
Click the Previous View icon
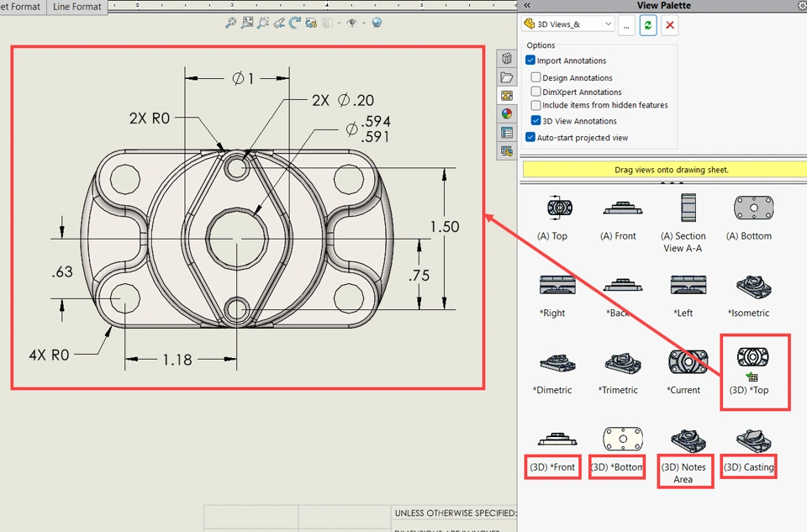279,23
